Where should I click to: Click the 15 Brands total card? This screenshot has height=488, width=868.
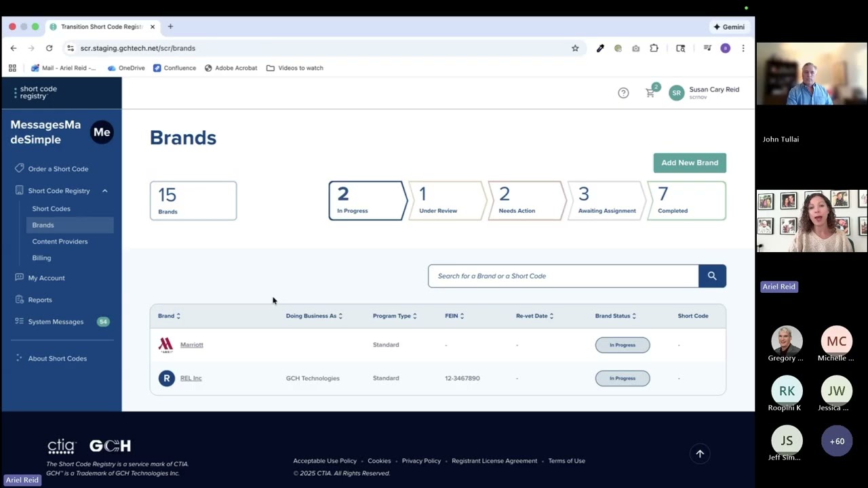tap(193, 201)
